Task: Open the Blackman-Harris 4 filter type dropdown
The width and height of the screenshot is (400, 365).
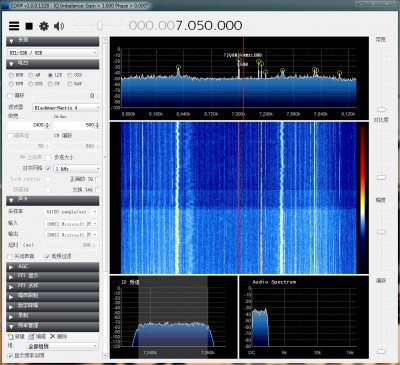Action: point(66,108)
